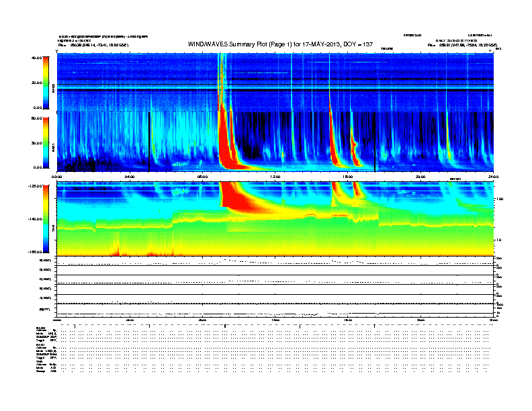This screenshot has width=532, height=411.
Task: Click 16:00 tick label below RAD1 panel
Action: point(348,177)
